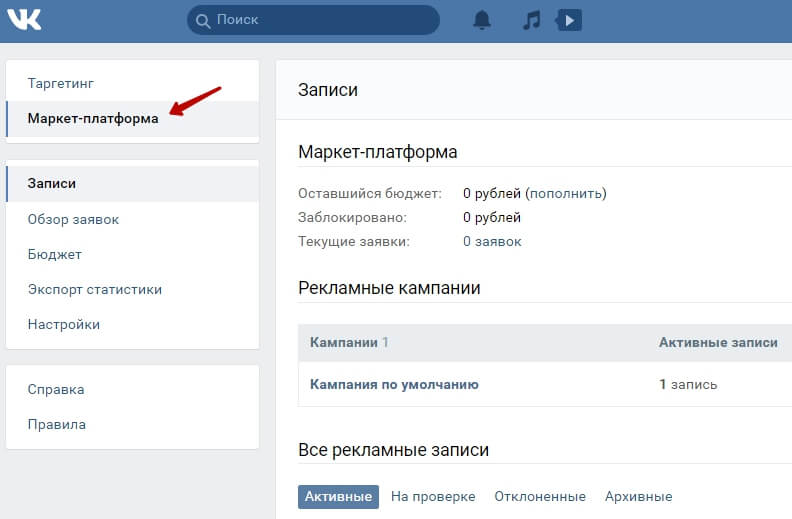The width and height of the screenshot is (792, 519).
Task: Open the 0 заявок link
Action: click(x=492, y=241)
